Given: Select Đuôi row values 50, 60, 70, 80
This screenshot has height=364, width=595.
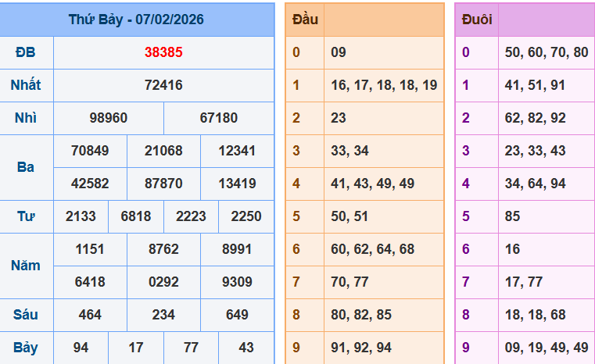Looking at the screenshot, I should point(547,53).
